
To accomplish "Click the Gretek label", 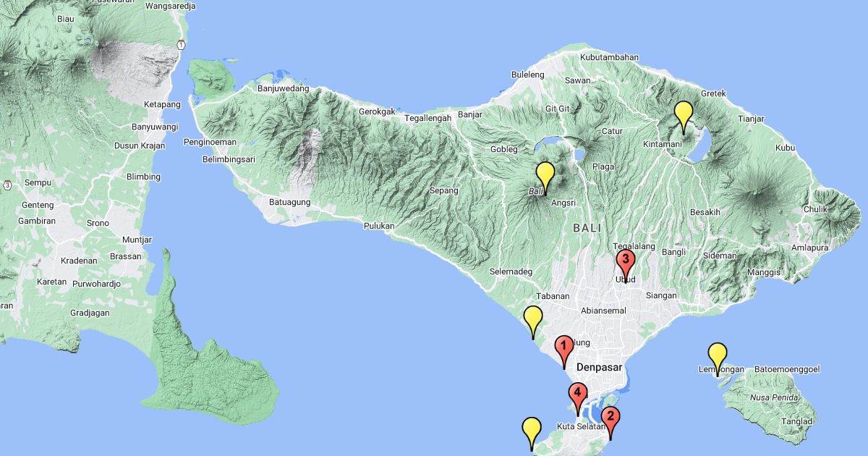I will [713, 94].
